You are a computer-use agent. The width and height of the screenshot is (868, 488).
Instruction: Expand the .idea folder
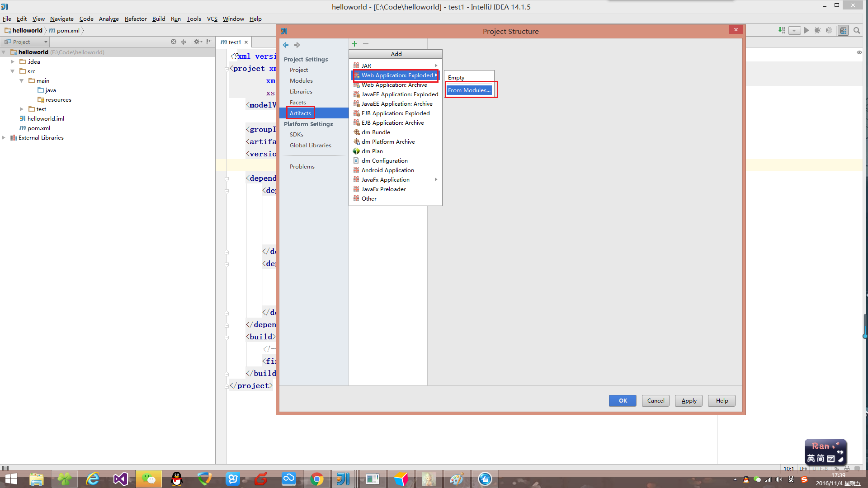tap(13, 62)
